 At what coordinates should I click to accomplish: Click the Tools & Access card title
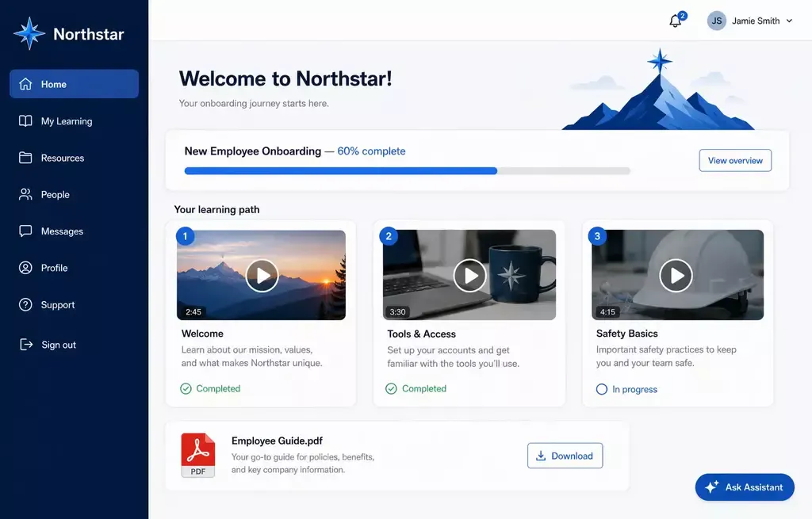(x=421, y=334)
